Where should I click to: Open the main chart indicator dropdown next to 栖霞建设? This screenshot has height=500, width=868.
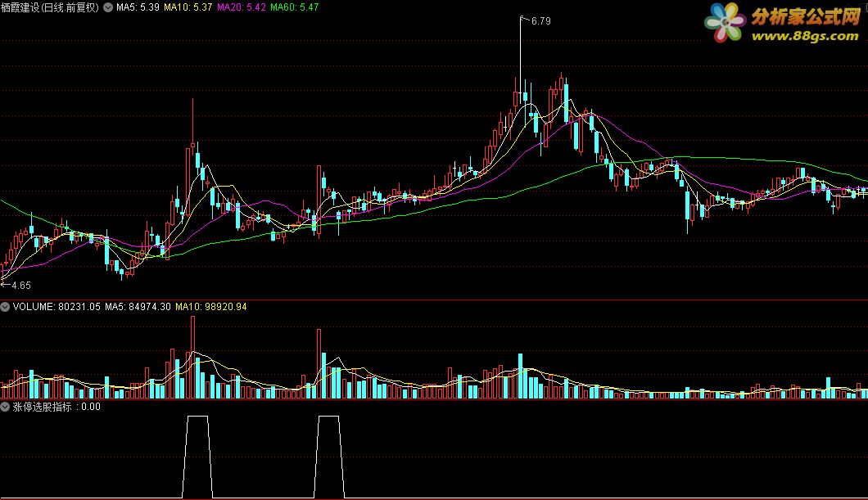108,7
